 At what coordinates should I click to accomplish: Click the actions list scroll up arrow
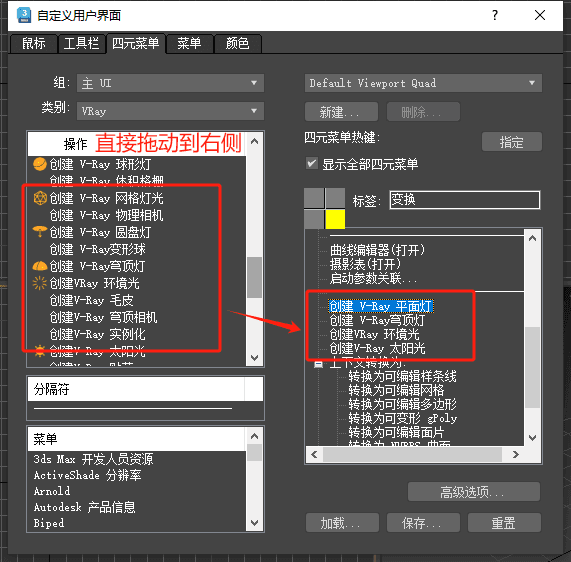(x=255, y=141)
